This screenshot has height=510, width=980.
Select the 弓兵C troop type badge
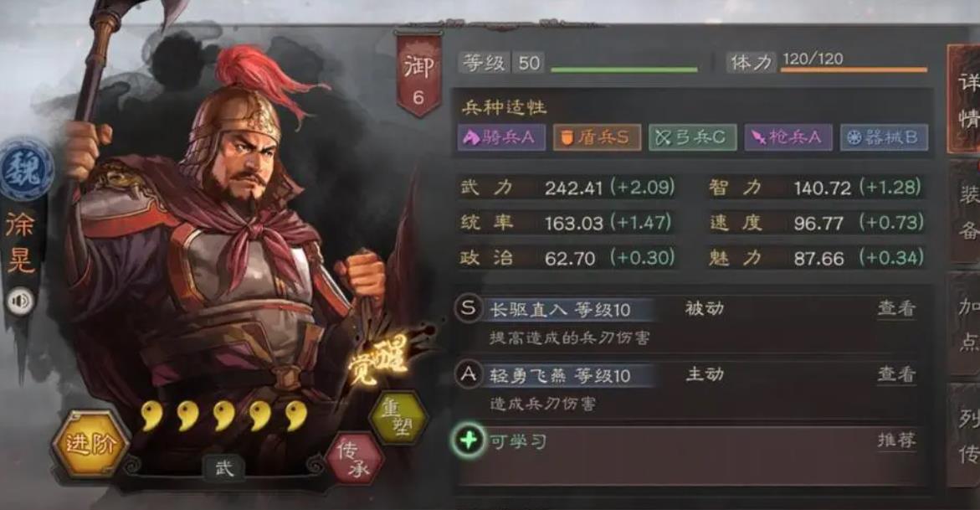692,137
